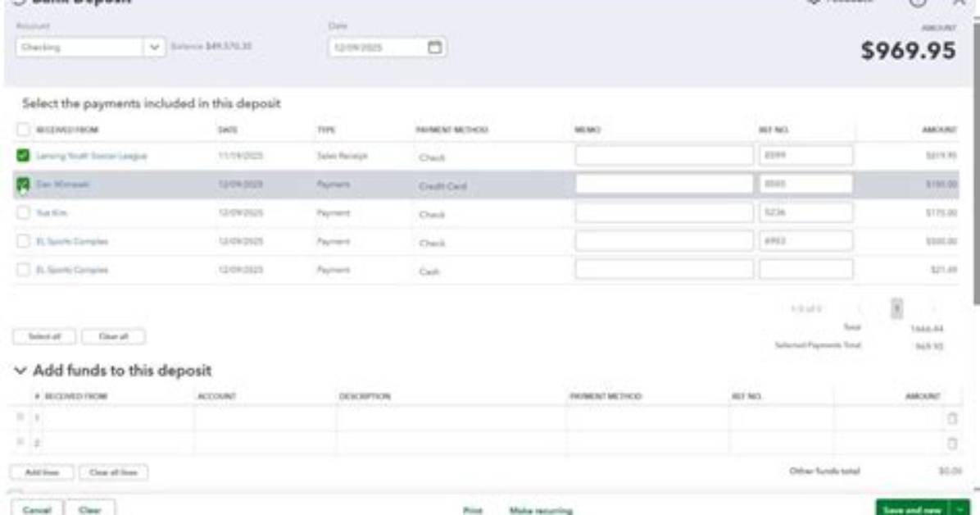
Task: Click the "Cash" payment method cell
Action: (x=429, y=271)
